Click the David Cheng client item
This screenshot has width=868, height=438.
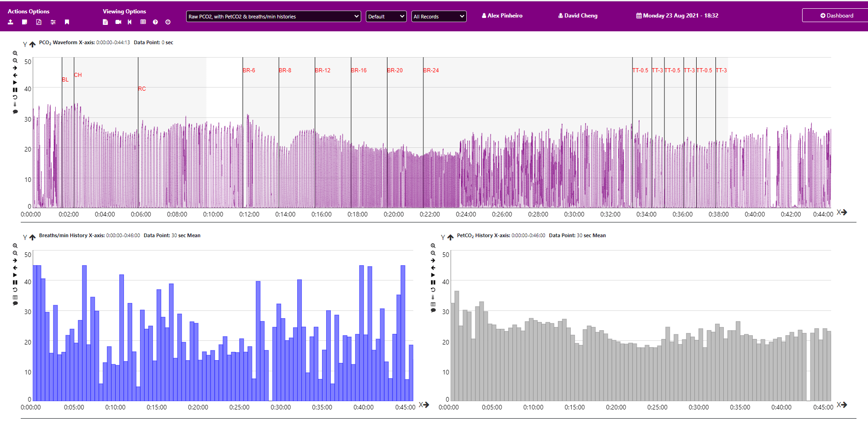tap(578, 16)
